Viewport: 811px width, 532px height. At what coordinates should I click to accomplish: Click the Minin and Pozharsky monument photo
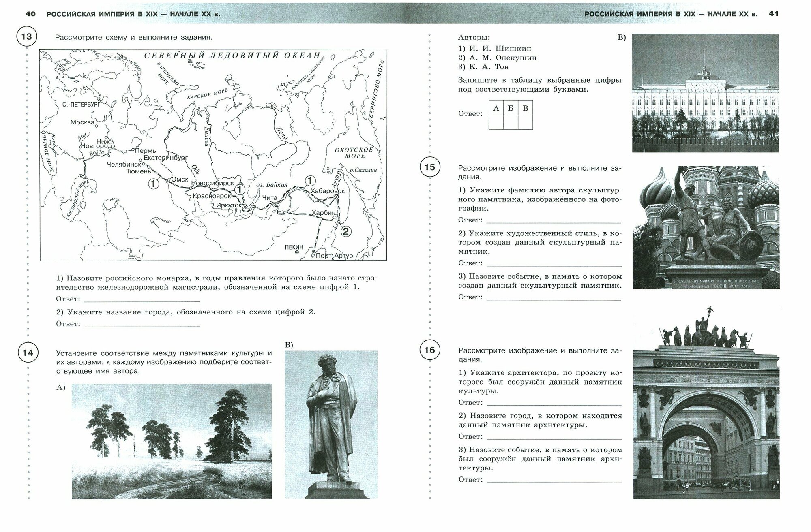[706, 227]
